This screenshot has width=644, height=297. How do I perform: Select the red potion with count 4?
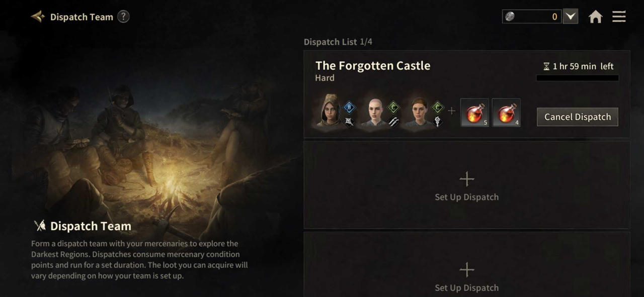pos(506,113)
